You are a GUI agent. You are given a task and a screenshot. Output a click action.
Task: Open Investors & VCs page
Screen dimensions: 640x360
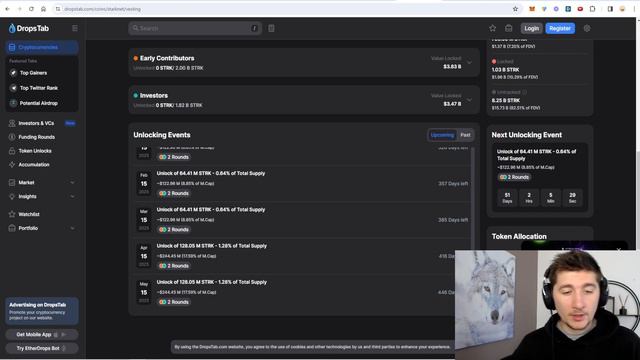click(x=36, y=123)
